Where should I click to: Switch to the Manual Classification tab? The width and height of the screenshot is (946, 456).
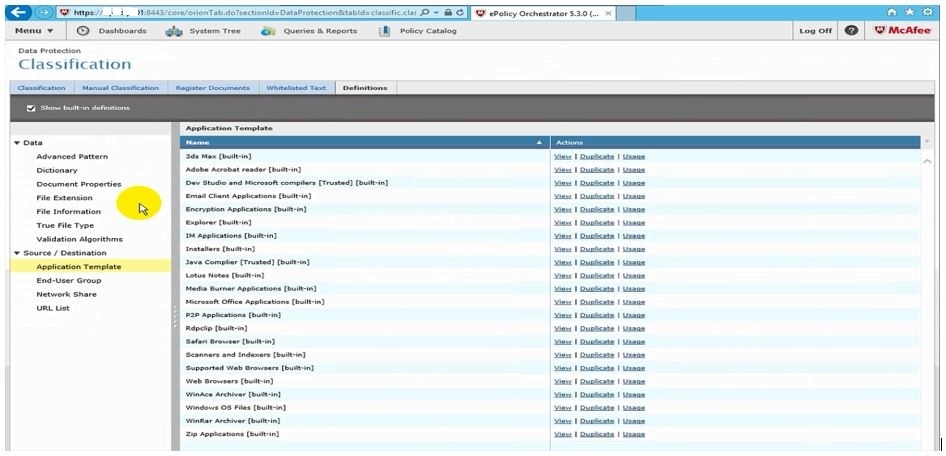click(x=120, y=88)
